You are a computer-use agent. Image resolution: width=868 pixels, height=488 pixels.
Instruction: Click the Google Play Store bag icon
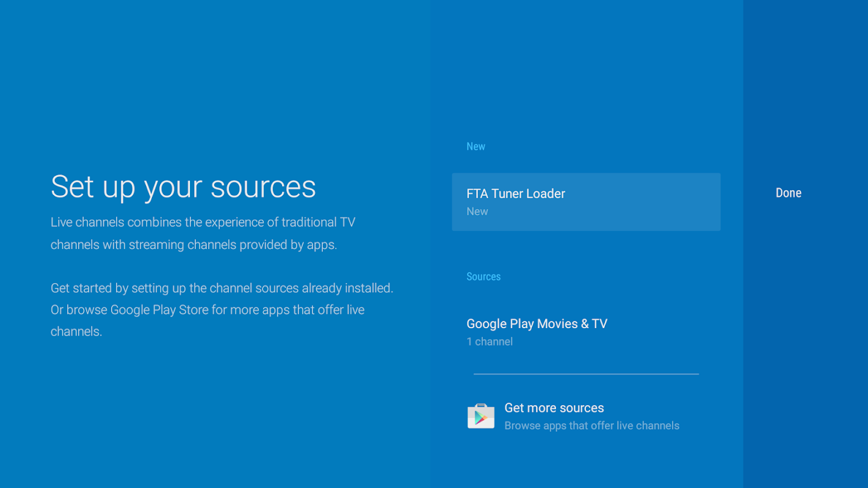(480, 416)
